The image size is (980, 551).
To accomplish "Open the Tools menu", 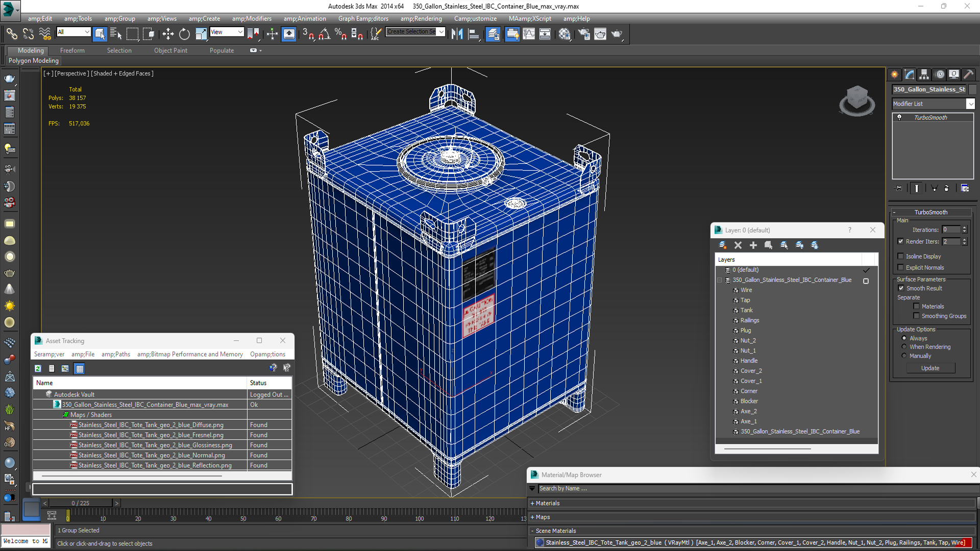I will pyautogui.click(x=78, y=19).
